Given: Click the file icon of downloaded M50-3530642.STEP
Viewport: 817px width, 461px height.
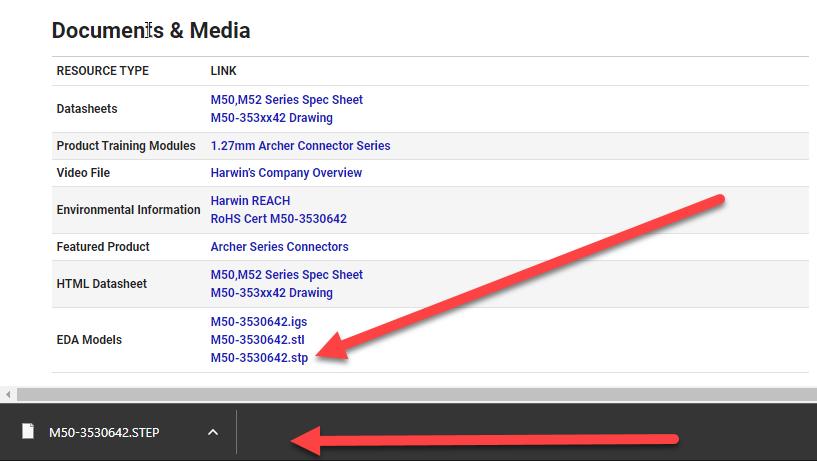Looking at the screenshot, I should click(28, 431).
